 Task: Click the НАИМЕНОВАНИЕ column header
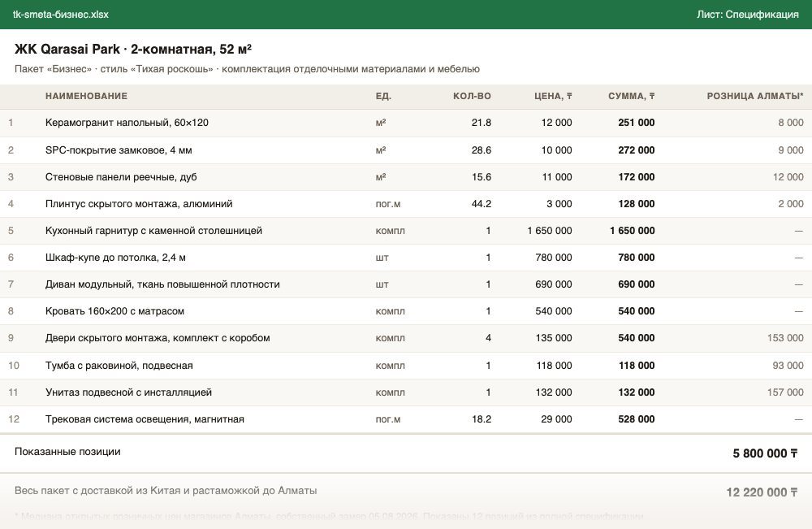tap(87, 96)
